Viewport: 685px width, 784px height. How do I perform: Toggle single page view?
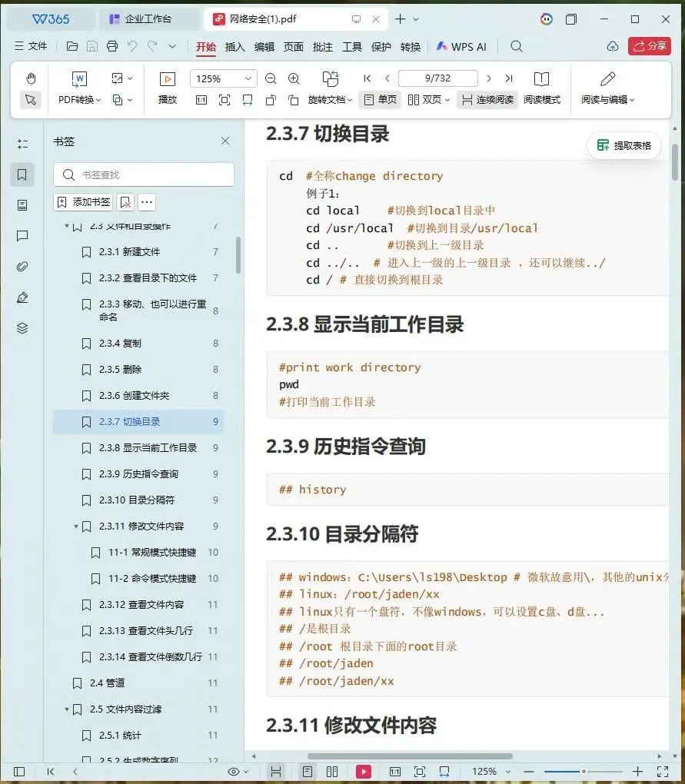point(380,100)
